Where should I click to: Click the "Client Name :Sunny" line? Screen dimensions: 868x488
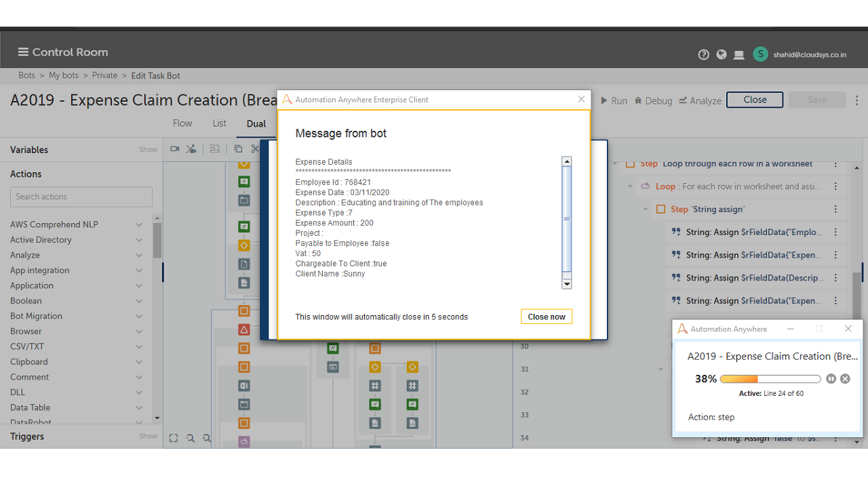click(x=330, y=274)
